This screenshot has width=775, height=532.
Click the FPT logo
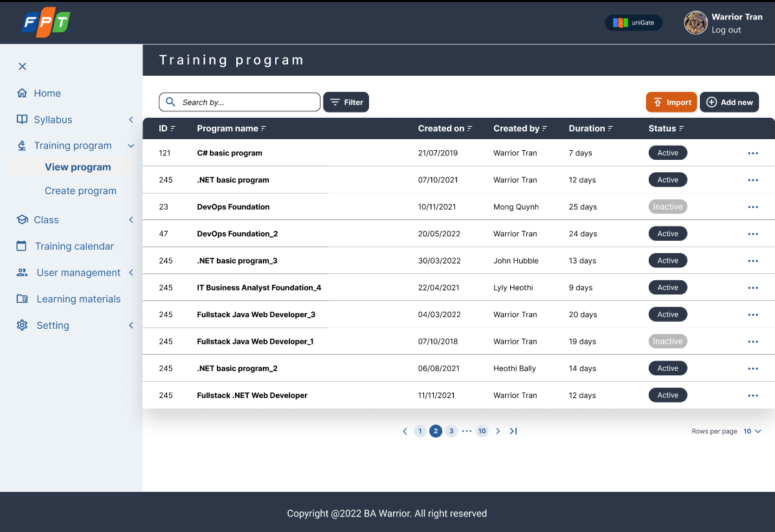point(47,22)
